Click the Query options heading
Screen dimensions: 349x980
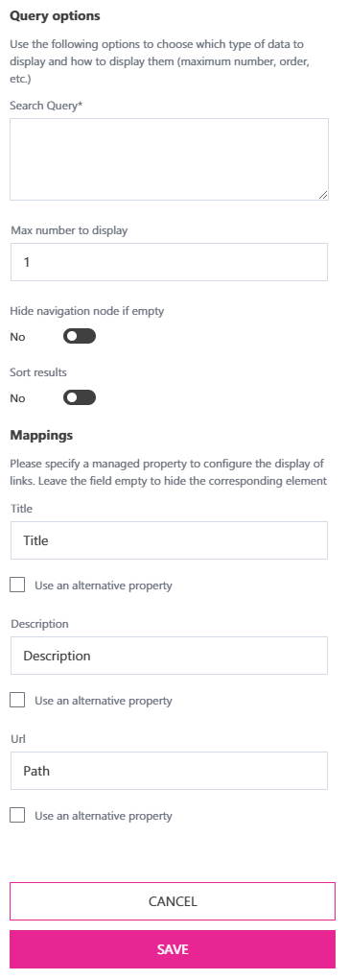point(55,16)
